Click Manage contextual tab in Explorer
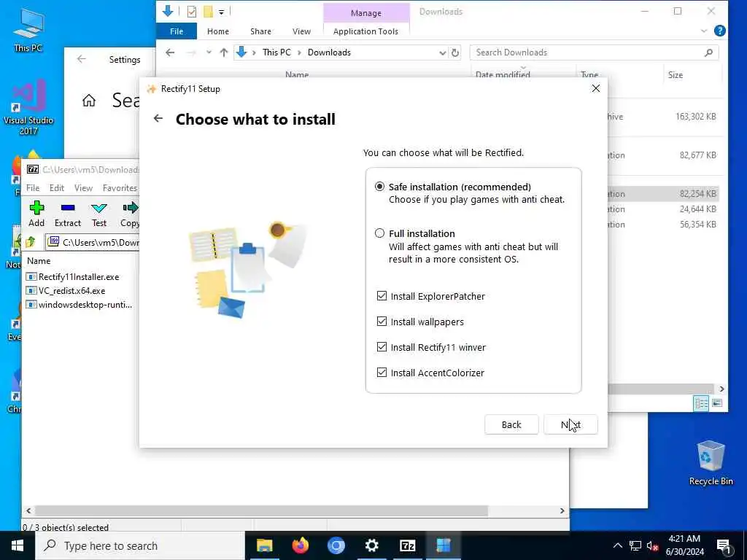This screenshot has height=560, width=747. [x=366, y=13]
